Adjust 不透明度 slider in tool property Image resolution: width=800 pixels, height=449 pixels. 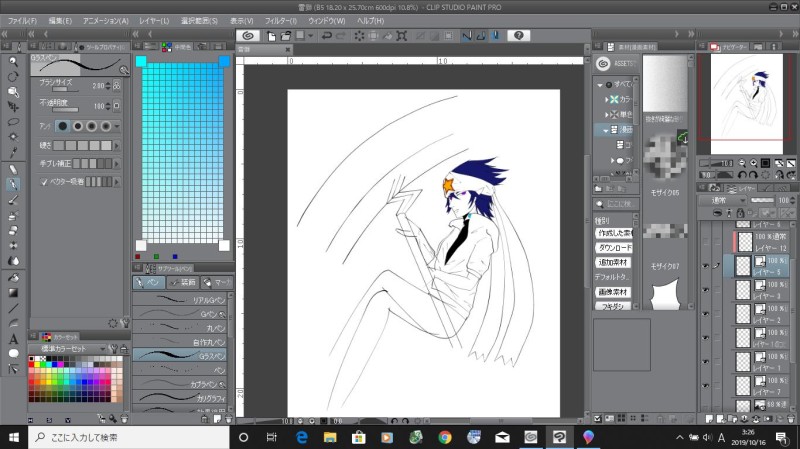point(65,109)
